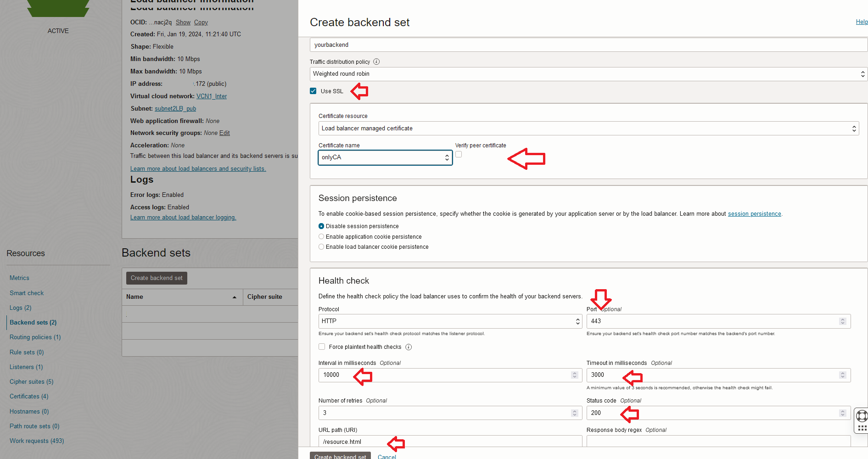Select Enable application cookie persistence radio
The height and width of the screenshot is (459, 868).
pos(321,237)
